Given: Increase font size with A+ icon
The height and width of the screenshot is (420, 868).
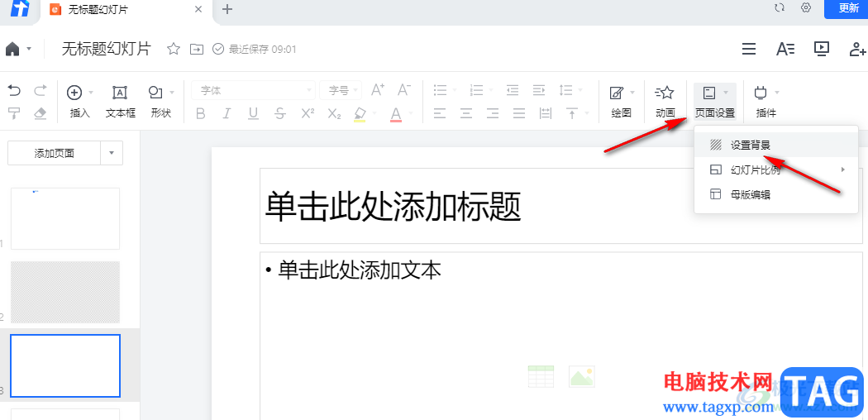Looking at the screenshot, I should 378,89.
